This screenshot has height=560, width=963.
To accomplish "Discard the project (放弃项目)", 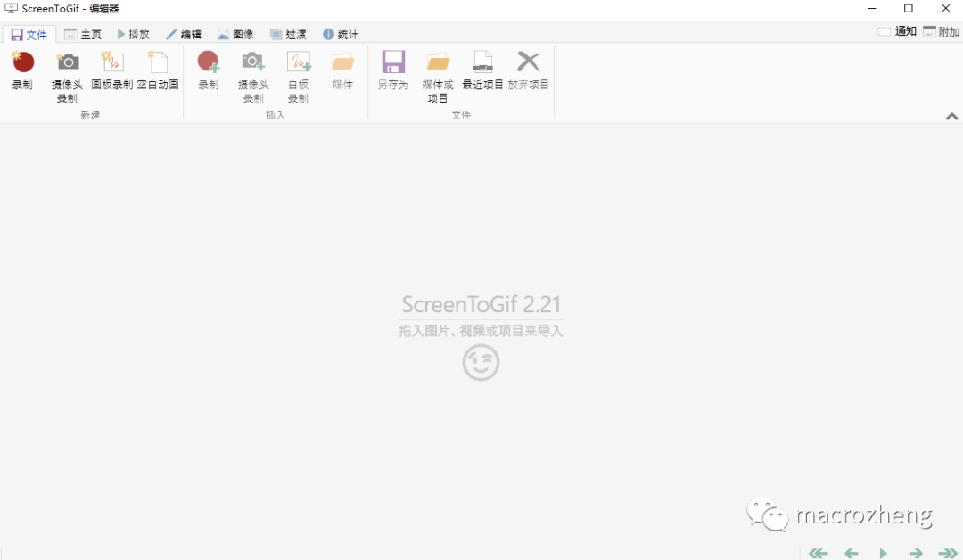I will click(528, 71).
